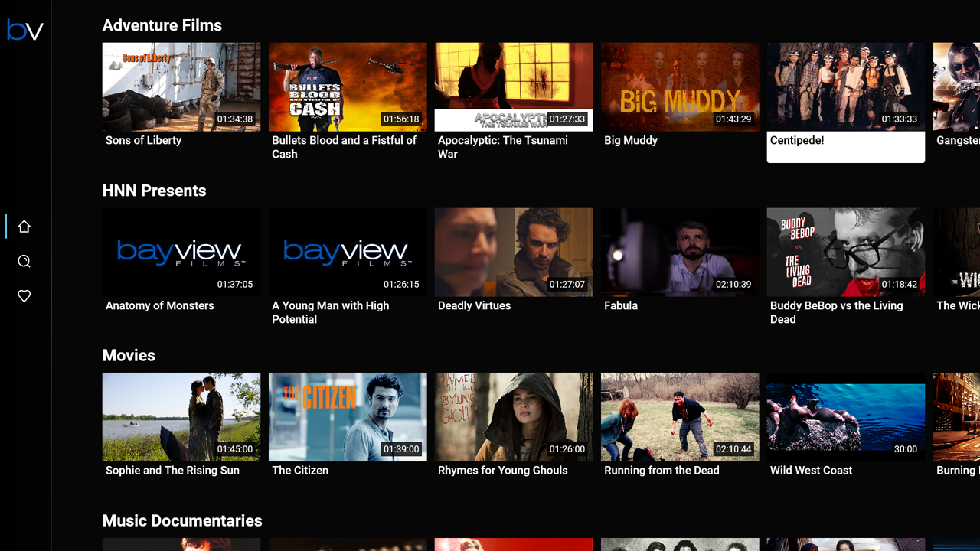Open the Fabula thumbnail
The height and width of the screenshot is (551, 980).
tap(679, 252)
